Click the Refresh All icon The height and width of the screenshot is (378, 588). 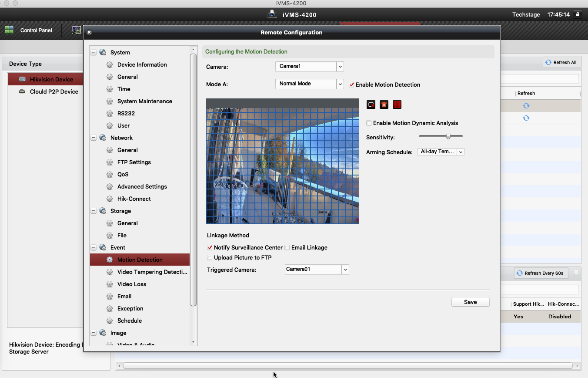(x=548, y=63)
